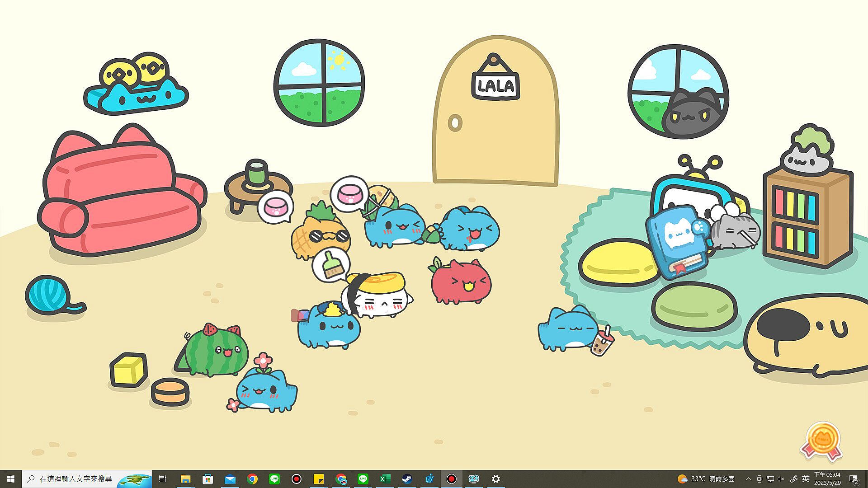Open the Mail app icon
This screenshot has height=488, width=868.
click(x=230, y=479)
